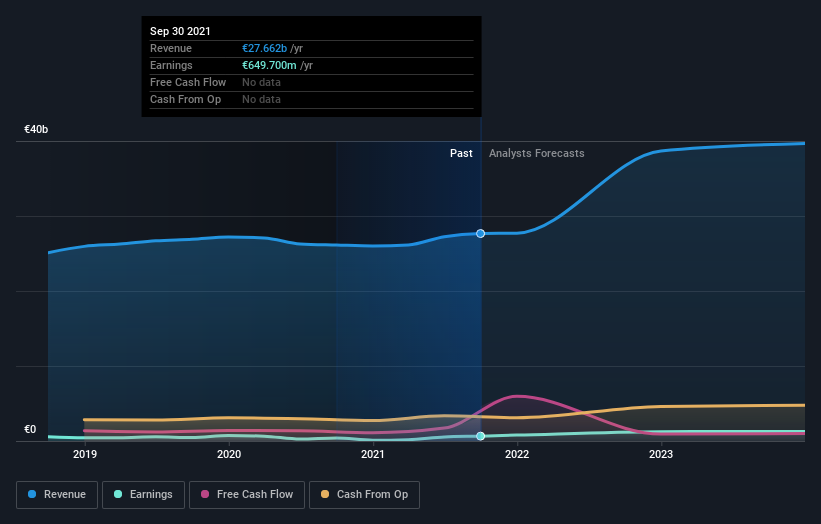Select the 2022 axis label

click(517, 454)
